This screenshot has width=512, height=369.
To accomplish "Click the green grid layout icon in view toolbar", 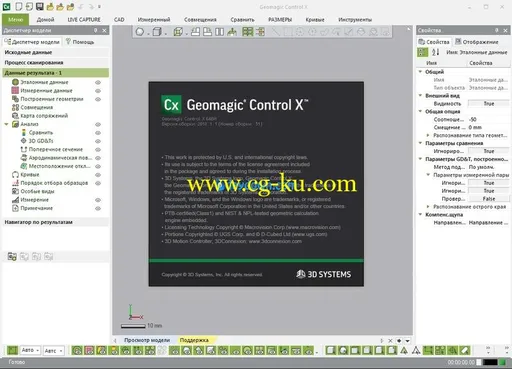I will pos(247,32).
